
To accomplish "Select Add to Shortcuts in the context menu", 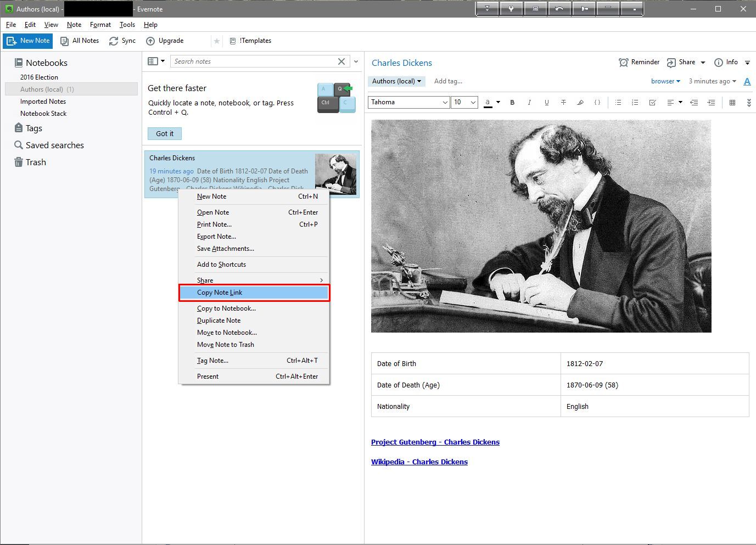I will 254,265.
